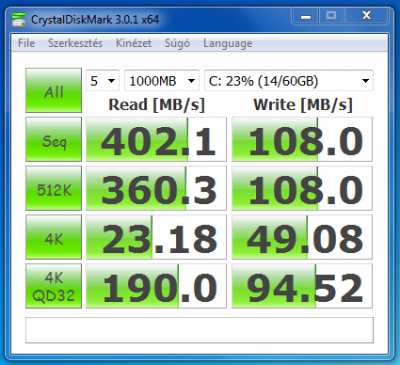Click the CrystalDiskMark app icon in title bar
The width and height of the screenshot is (400, 365).
click(x=19, y=19)
